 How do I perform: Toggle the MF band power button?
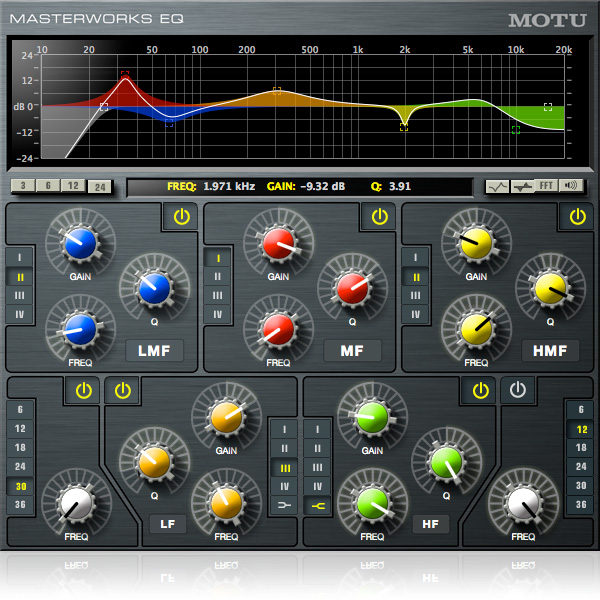pos(380,217)
